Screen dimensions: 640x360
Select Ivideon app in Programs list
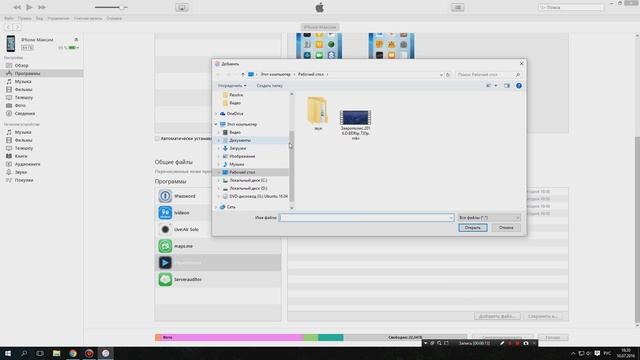click(x=218, y=213)
